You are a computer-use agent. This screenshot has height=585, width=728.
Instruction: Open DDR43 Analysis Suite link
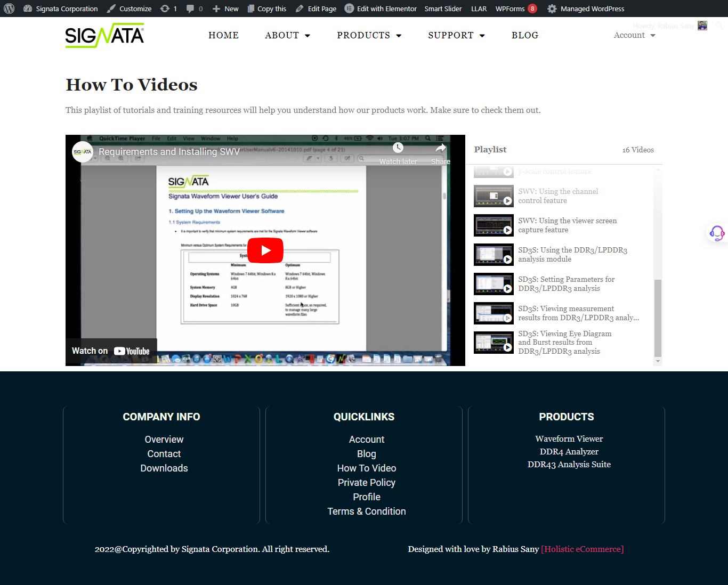click(x=569, y=465)
